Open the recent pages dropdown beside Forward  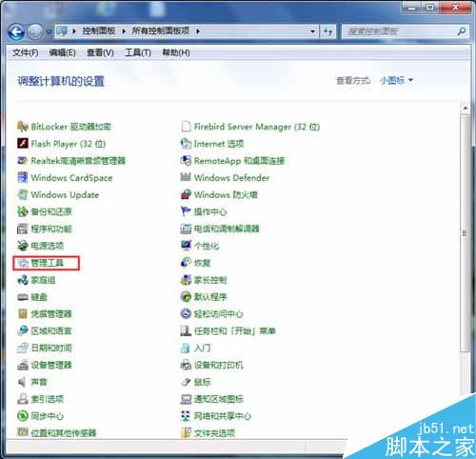[x=49, y=31]
